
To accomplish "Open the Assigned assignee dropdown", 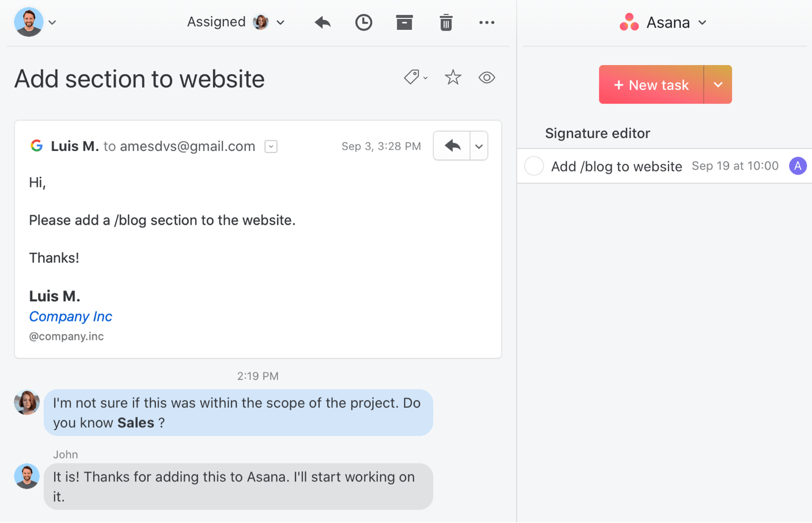I will pos(236,22).
